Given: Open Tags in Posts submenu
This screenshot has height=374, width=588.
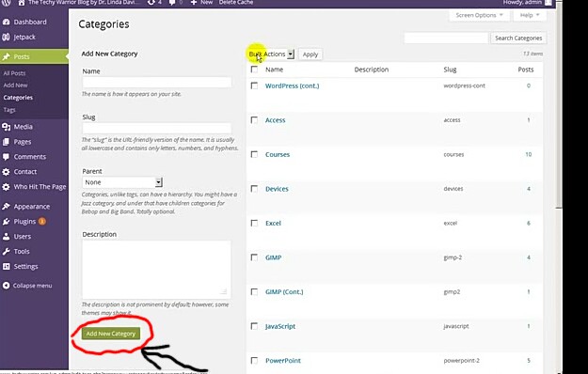Looking at the screenshot, I should (9, 110).
